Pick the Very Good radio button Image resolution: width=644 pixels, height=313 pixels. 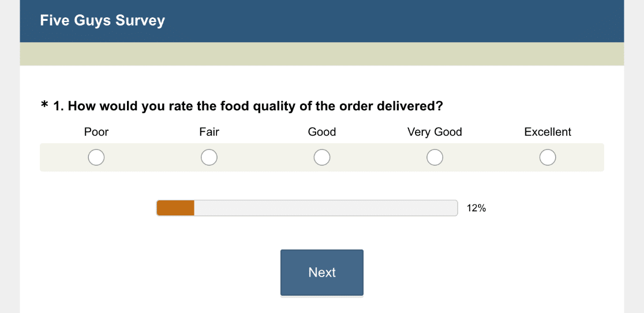[x=435, y=157]
